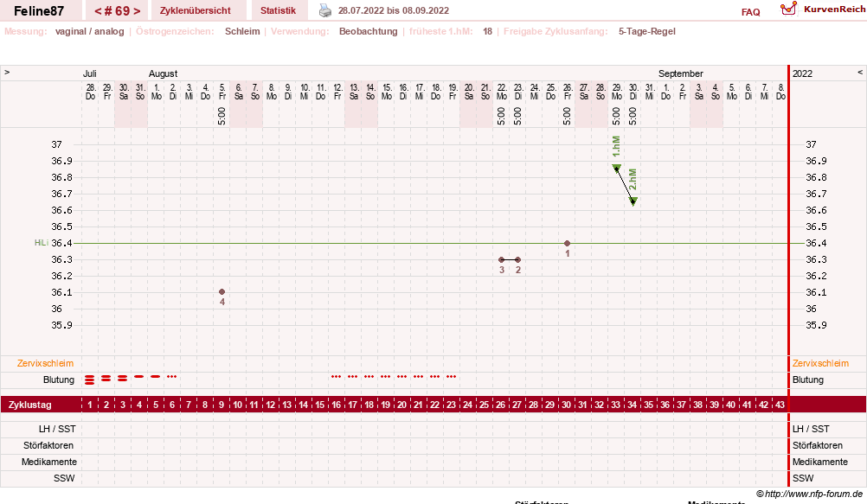Click the Juli month label
Image resolution: width=867 pixels, height=504 pixels.
click(90, 73)
